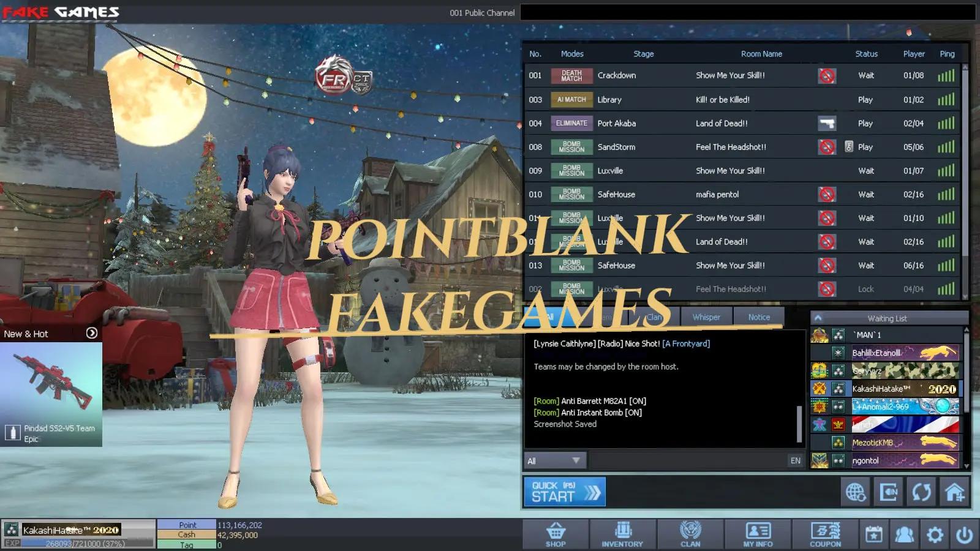Image resolution: width=980 pixels, height=551 pixels.
Task: Switch to the Clan chat tab
Action: pos(654,317)
